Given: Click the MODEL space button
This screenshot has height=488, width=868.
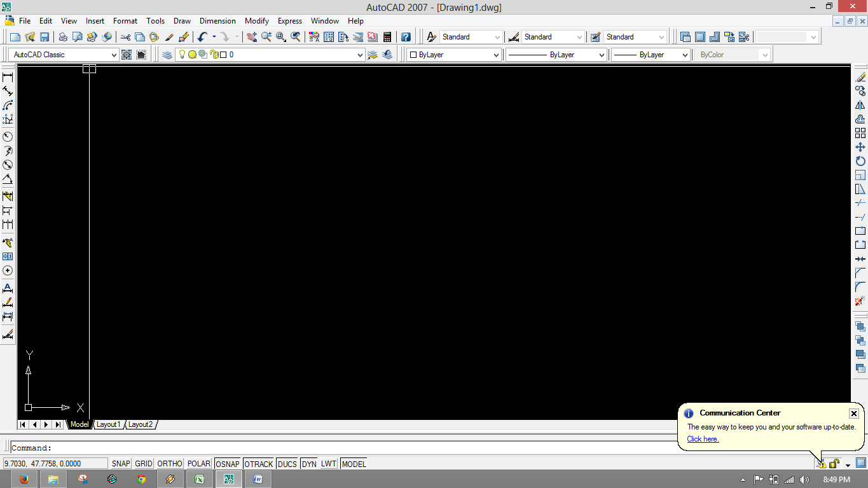Looking at the screenshot, I should click(354, 464).
